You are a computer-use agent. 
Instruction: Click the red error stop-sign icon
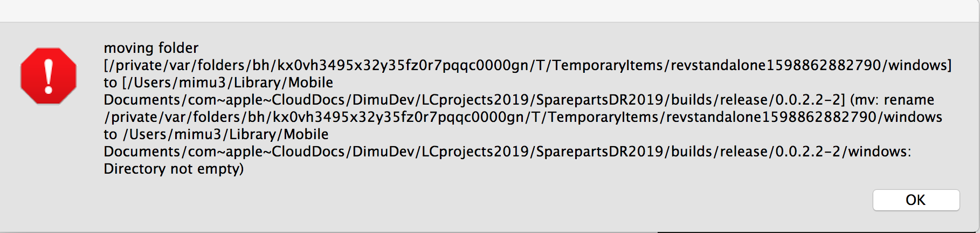click(49, 76)
